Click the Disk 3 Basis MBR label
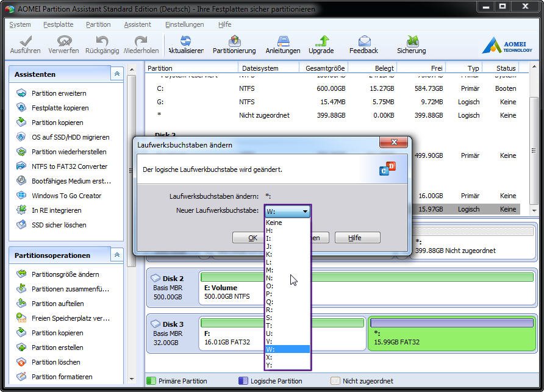Screen dimensions: 544x392 [168, 333]
